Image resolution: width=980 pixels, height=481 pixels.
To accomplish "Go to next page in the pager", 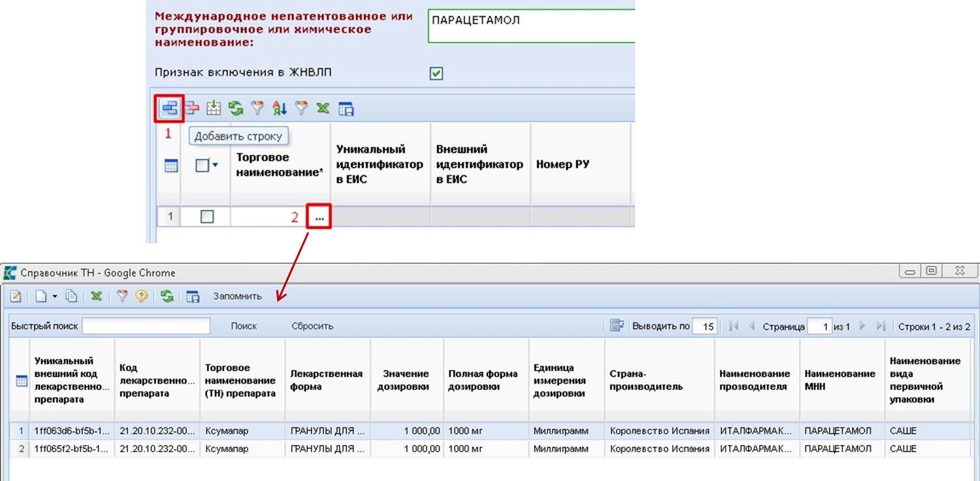I will pos(862,326).
